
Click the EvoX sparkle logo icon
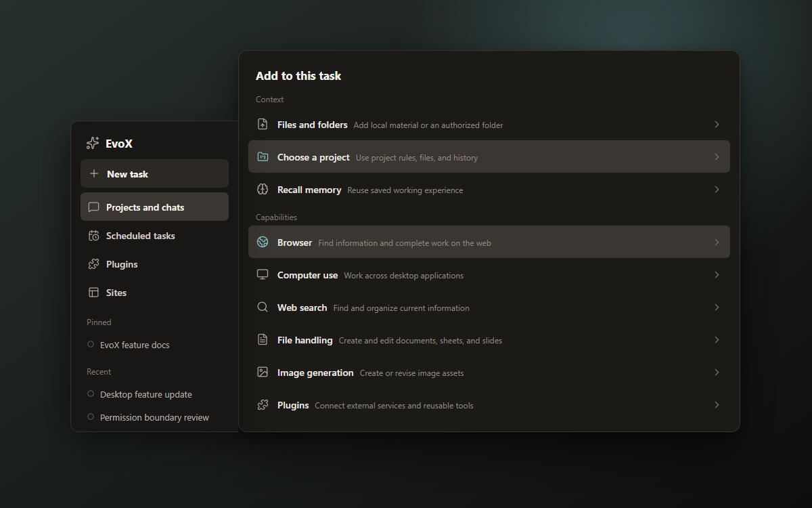coord(93,143)
